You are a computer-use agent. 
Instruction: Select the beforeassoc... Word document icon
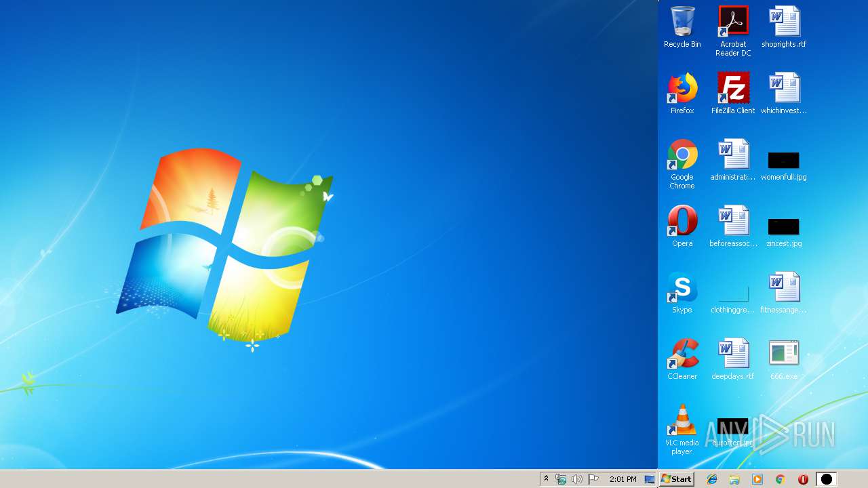733,226
